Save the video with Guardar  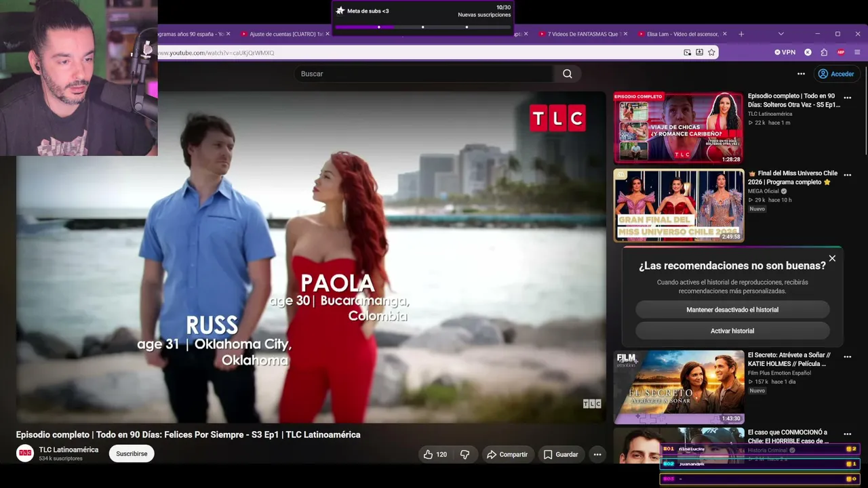pos(560,454)
